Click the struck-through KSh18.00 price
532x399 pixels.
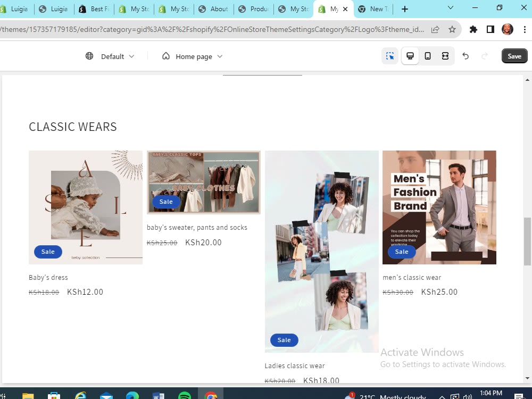tap(44, 293)
